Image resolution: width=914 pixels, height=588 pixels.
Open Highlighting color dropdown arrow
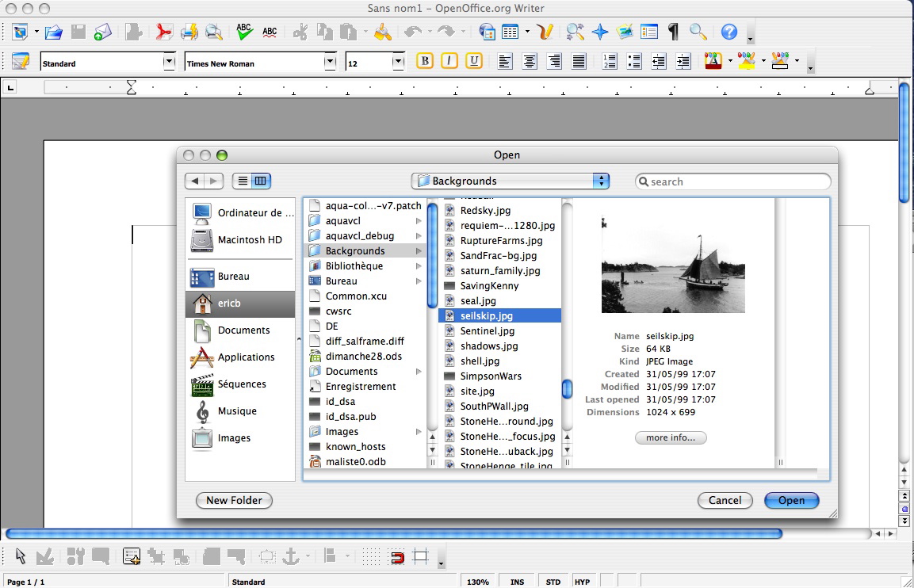763,60
